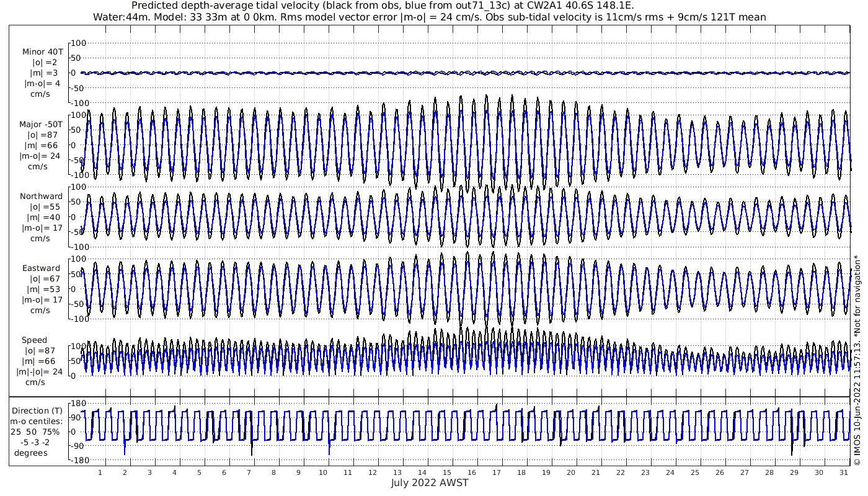868x496 pixels.
Task: Click day '10' on the date axis
Action: tap(323, 472)
